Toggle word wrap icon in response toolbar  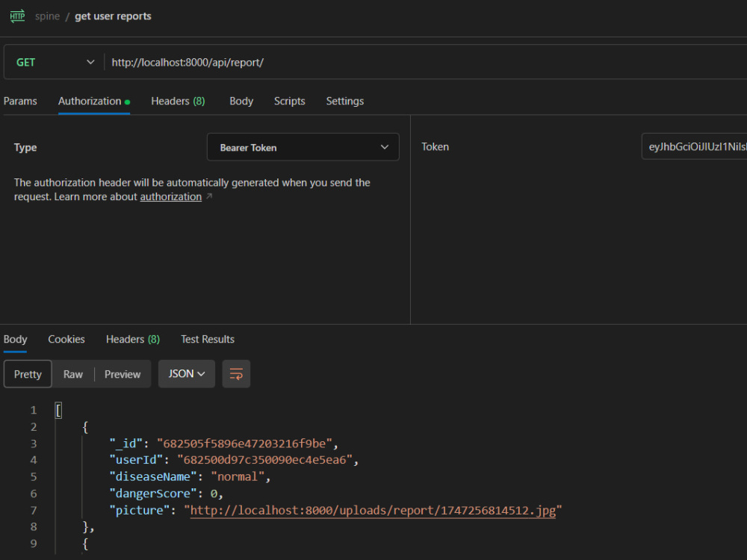(x=236, y=374)
